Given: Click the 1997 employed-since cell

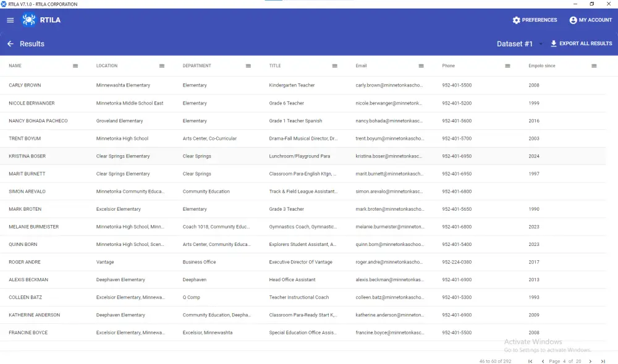Looking at the screenshot, I should 534,174.
